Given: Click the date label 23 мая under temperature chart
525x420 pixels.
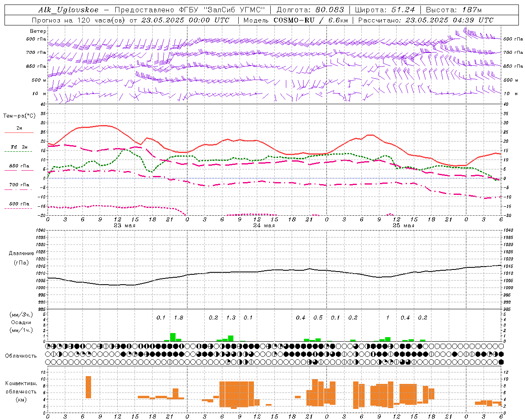Looking at the screenshot, I should [x=124, y=225].
